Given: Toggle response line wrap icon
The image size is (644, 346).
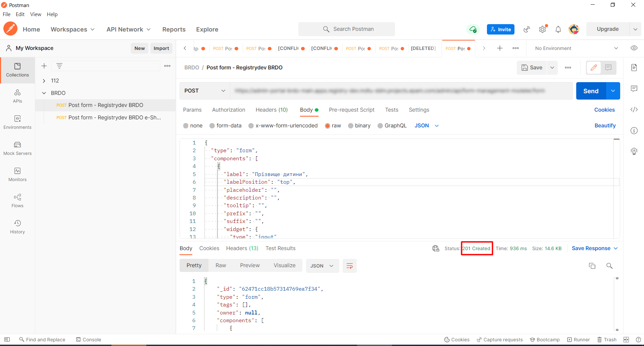Looking at the screenshot, I should [x=349, y=266].
